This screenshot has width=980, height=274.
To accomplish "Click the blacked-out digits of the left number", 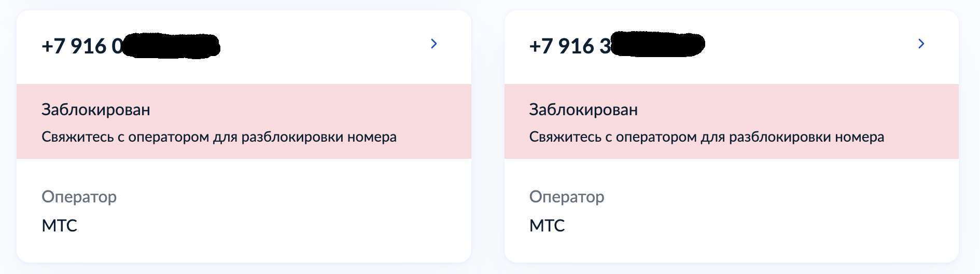I will [x=171, y=46].
